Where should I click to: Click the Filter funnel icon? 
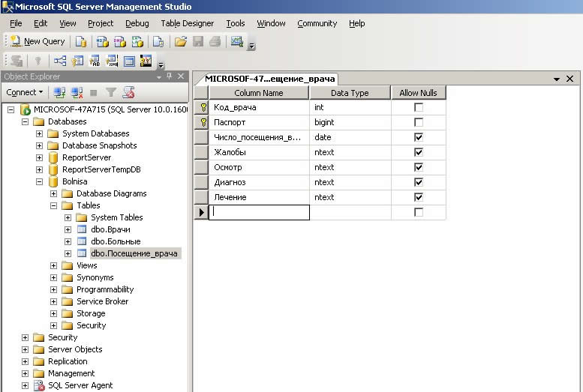(x=111, y=92)
